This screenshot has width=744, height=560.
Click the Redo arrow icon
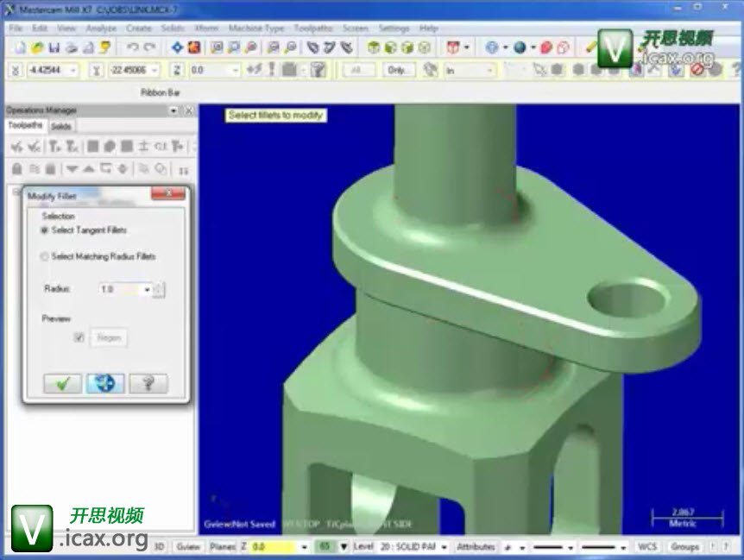click(149, 47)
